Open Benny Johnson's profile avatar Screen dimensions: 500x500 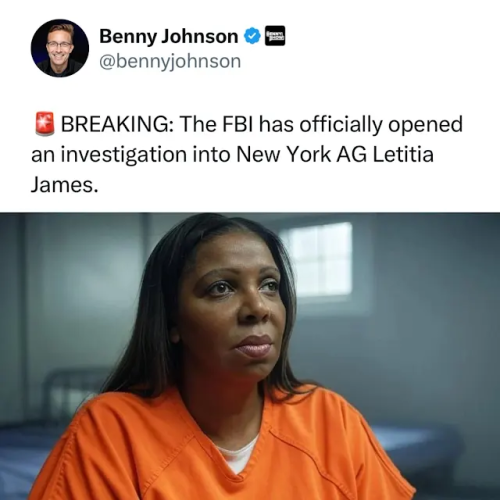[x=60, y=48]
